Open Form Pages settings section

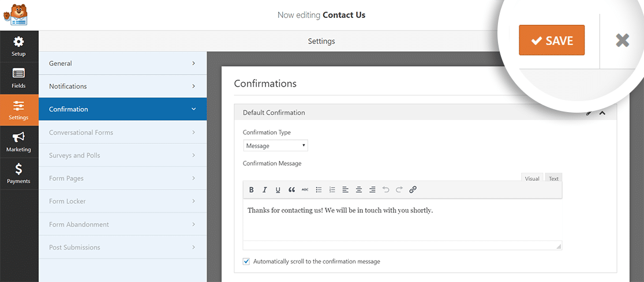point(122,179)
